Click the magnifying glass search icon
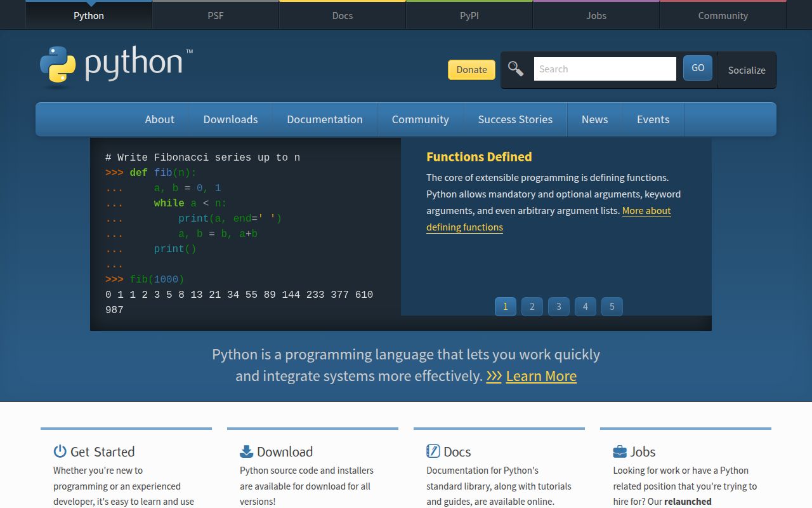Screen dimensions: 812x508 tap(516, 69)
